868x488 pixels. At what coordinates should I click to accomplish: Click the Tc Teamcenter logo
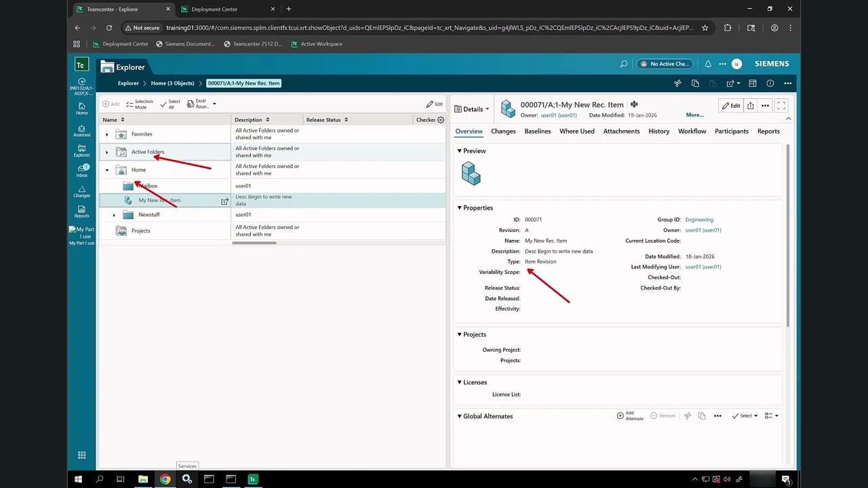81,64
